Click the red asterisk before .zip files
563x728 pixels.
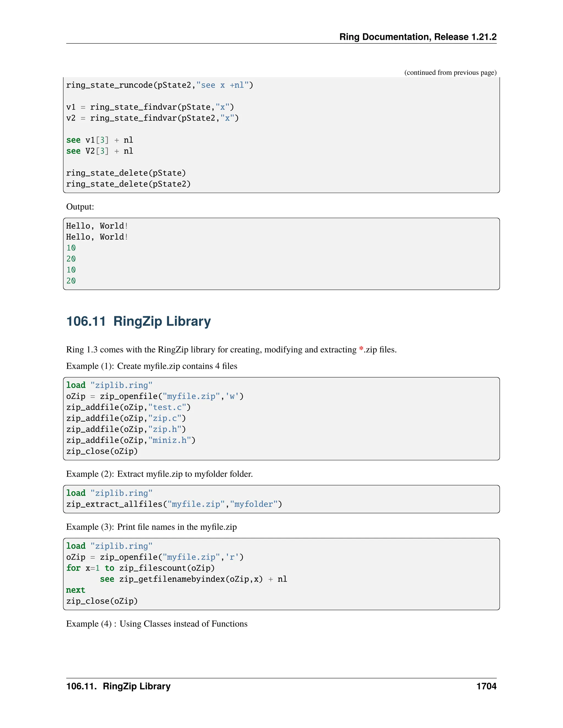(361, 349)
